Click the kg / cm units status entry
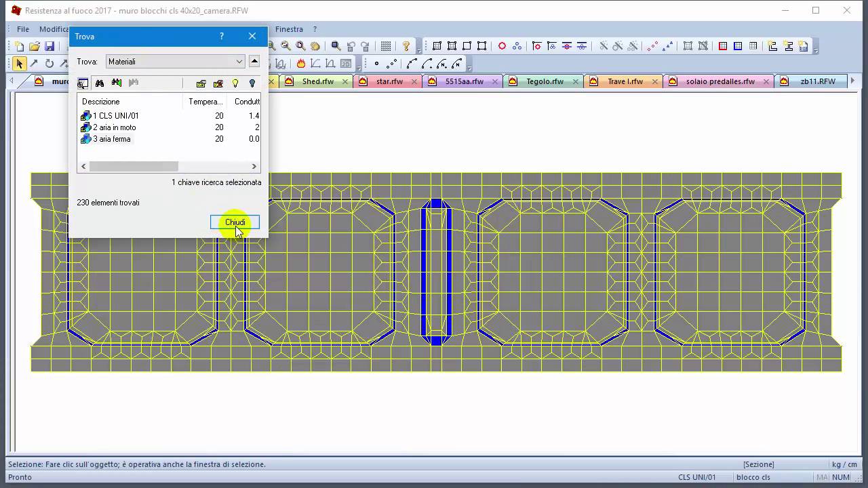868x488 pixels. pos(844,464)
